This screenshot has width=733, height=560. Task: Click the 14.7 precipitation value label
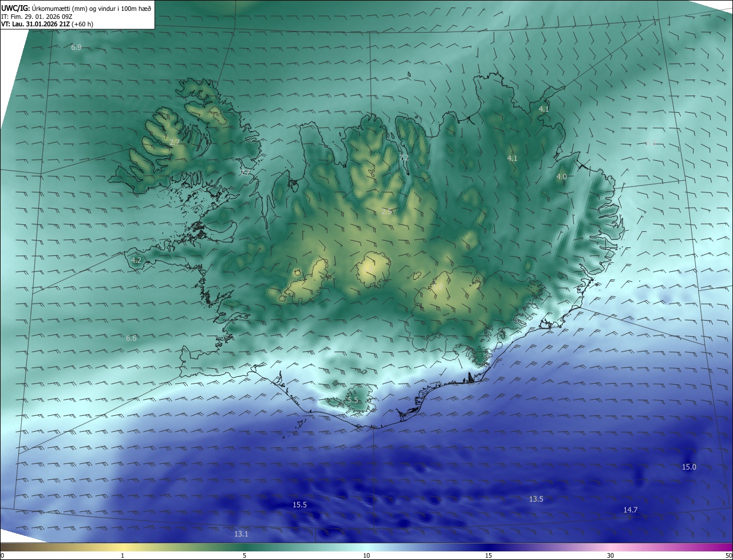(x=630, y=510)
